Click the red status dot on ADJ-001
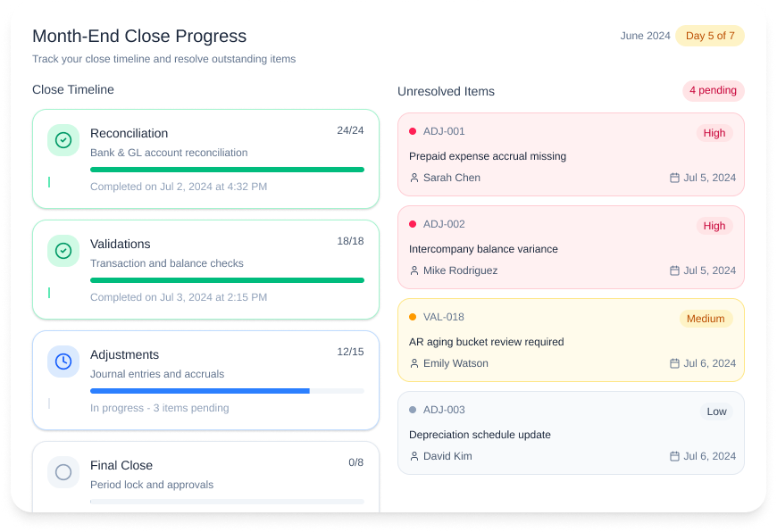The width and height of the screenshot is (777, 532). coord(413,131)
